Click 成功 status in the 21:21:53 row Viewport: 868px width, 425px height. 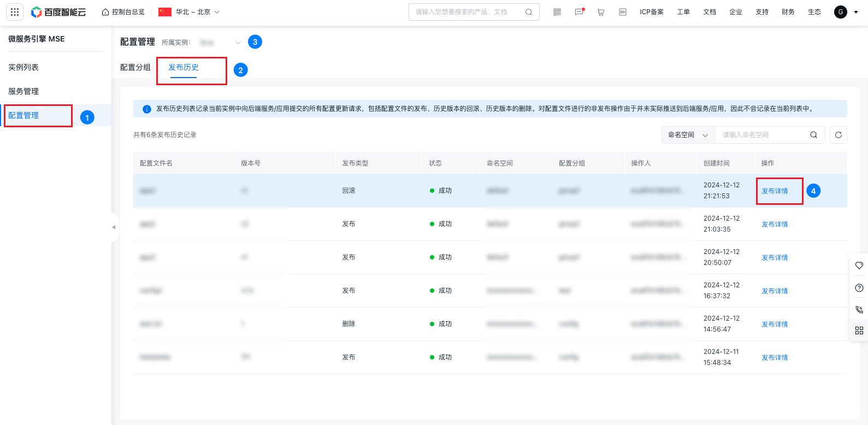point(441,191)
